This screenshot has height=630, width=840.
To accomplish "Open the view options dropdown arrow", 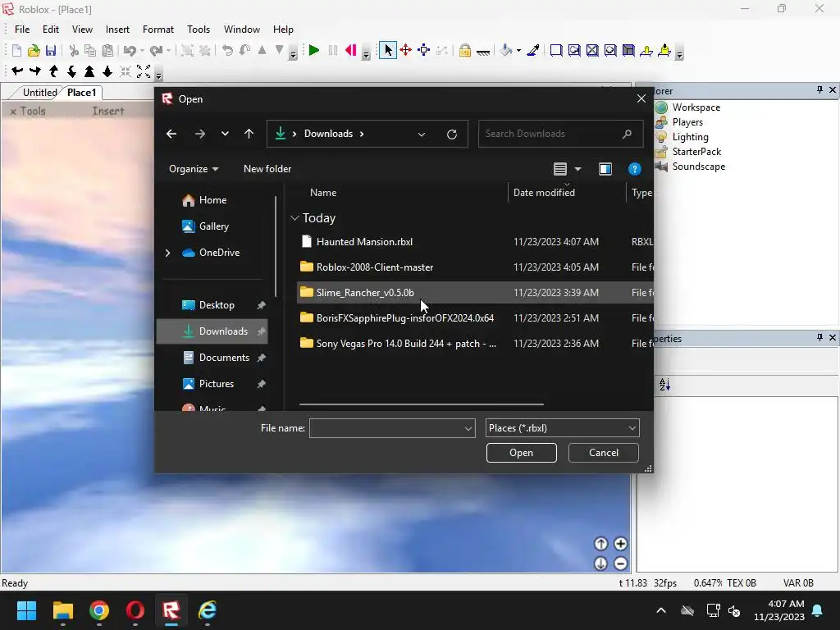I will pyautogui.click(x=577, y=169).
